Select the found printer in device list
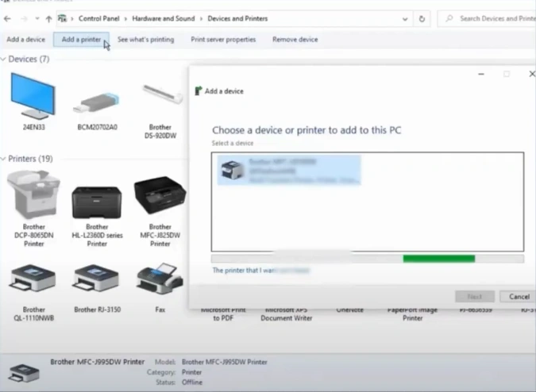Image resolution: width=536 pixels, height=392 pixels. click(x=287, y=170)
